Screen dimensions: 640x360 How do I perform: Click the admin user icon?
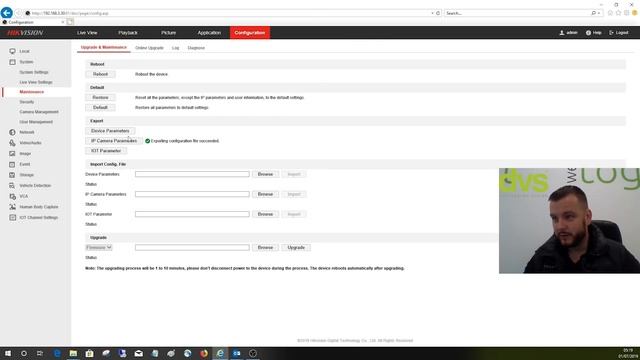[x=562, y=33]
